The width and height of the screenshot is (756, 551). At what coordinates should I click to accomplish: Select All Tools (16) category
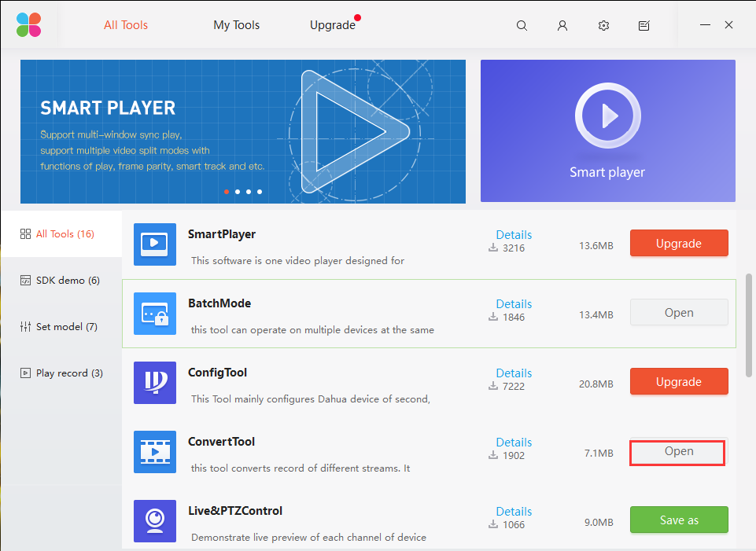[x=61, y=234]
